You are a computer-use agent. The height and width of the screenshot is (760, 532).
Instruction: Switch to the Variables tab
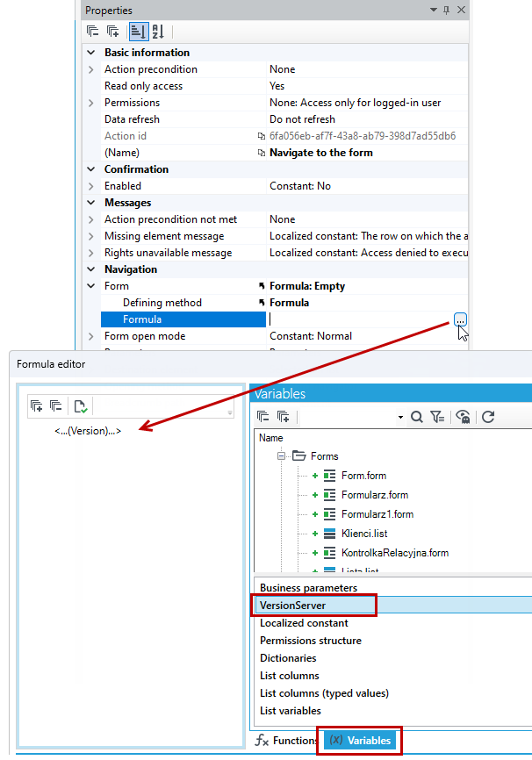(x=360, y=741)
